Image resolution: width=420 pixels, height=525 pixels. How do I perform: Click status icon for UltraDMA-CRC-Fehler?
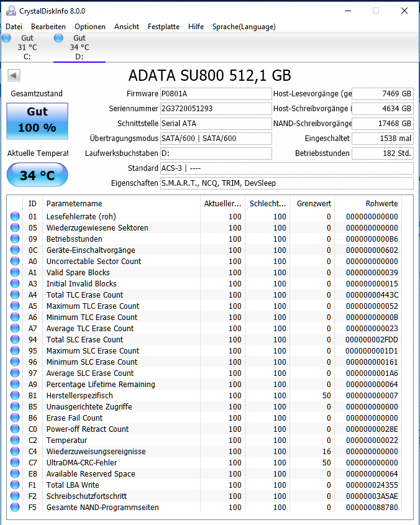(15, 462)
